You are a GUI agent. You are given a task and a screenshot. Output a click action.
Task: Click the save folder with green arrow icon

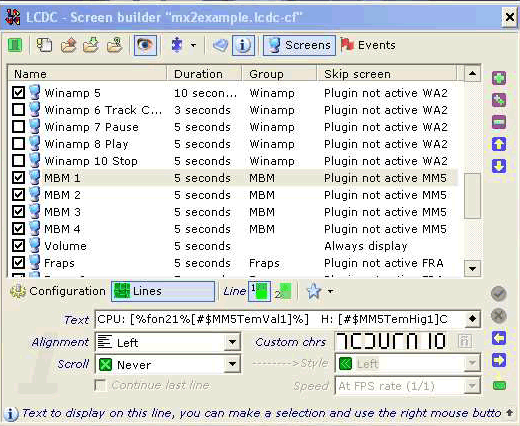[91, 45]
